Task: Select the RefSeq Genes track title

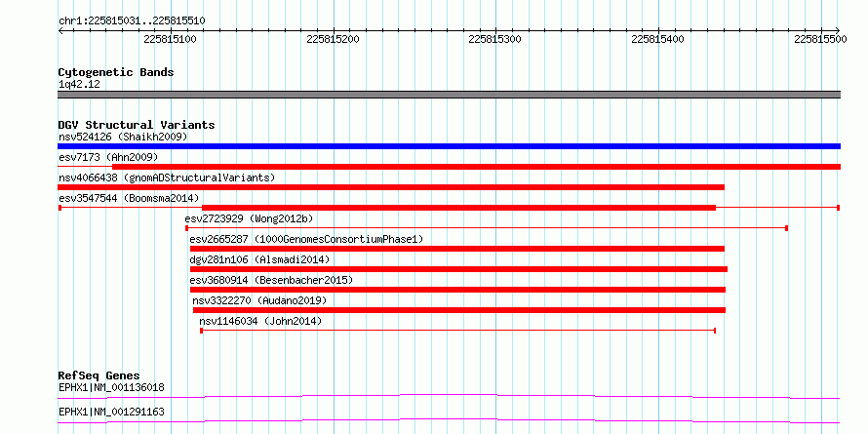Action: tap(99, 375)
